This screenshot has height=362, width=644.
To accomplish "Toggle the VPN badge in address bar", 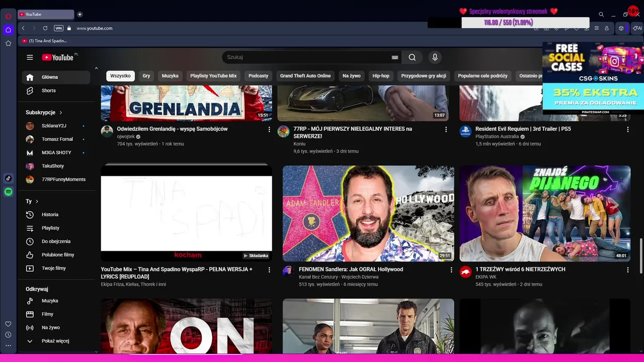I will pyautogui.click(x=58, y=28).
